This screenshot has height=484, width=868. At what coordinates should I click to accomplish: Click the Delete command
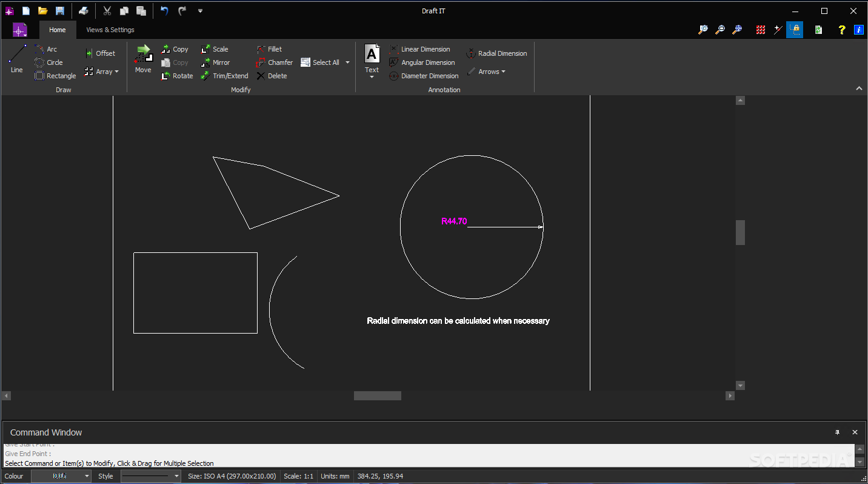(x=272, y=76)
